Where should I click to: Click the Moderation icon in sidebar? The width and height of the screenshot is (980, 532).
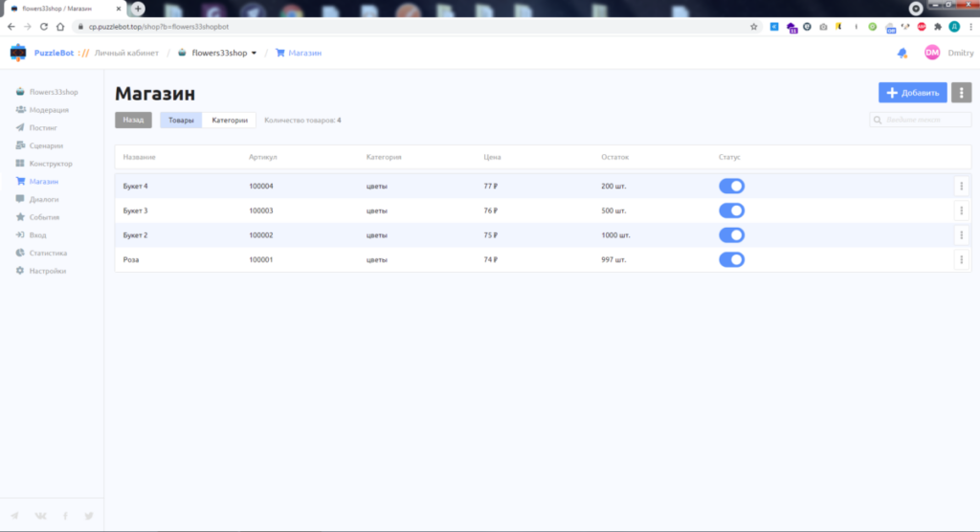coord(20,110)
